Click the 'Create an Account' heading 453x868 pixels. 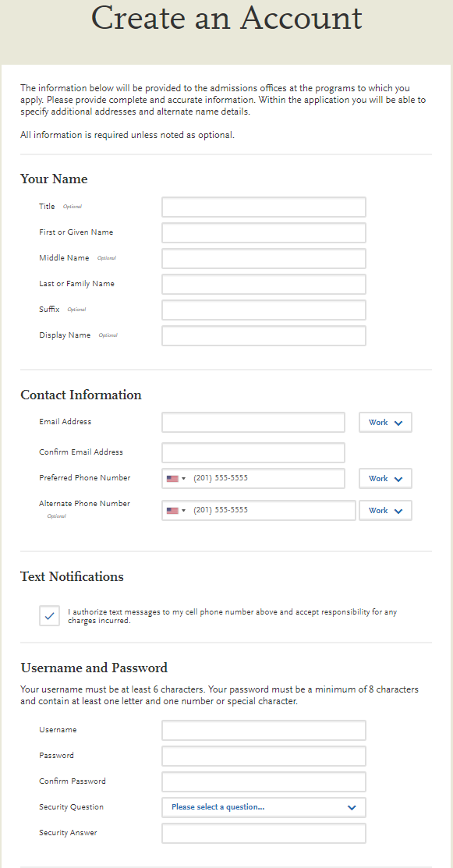coord(227,18)
